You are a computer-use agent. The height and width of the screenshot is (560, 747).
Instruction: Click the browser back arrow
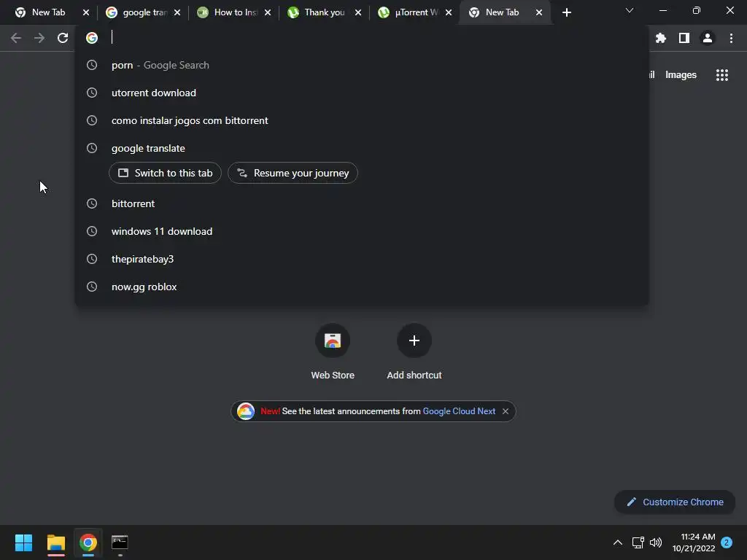(16, 38)
